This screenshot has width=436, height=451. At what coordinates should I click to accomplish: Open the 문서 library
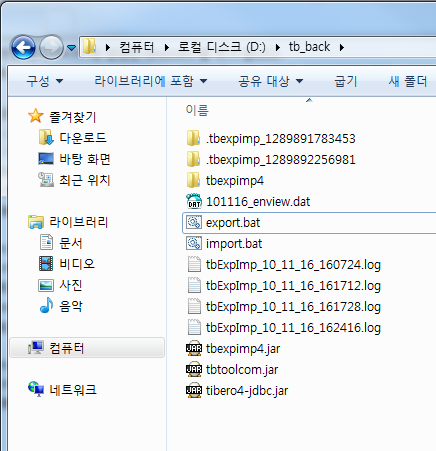(x=71, y=243)
